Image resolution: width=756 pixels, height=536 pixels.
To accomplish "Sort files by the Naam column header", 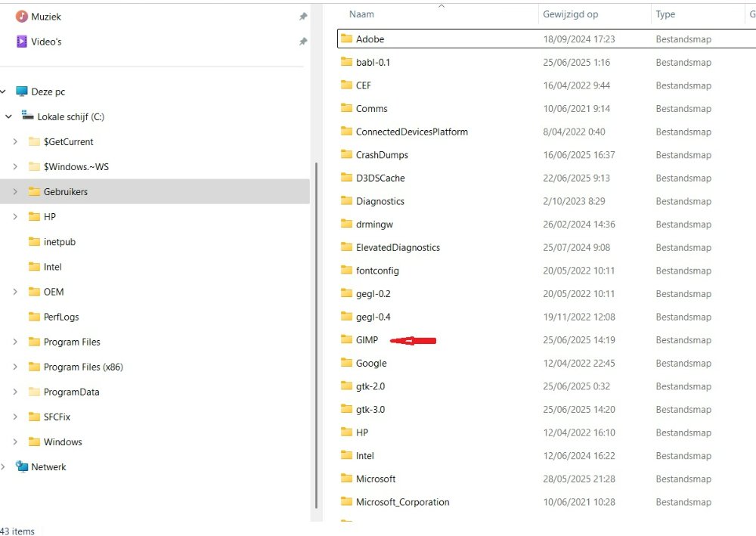I will pyautogui.click(x=361, y=14).
